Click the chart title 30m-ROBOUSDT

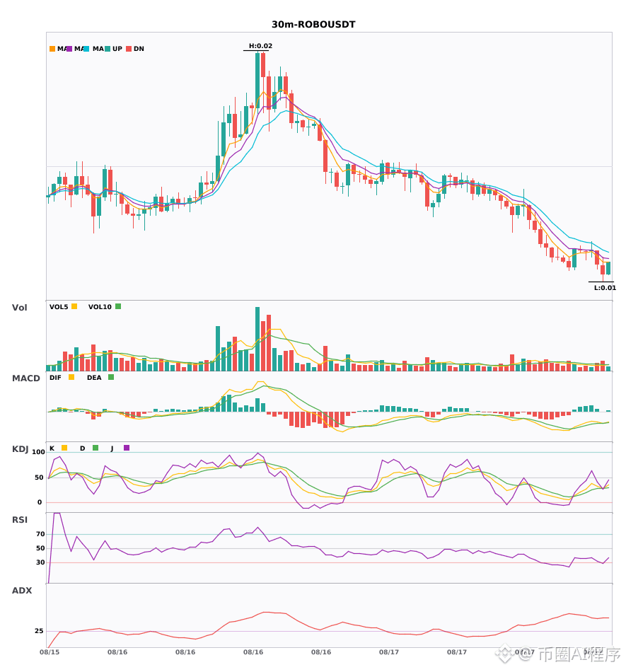pyautogui.click(x=313, y=25)
